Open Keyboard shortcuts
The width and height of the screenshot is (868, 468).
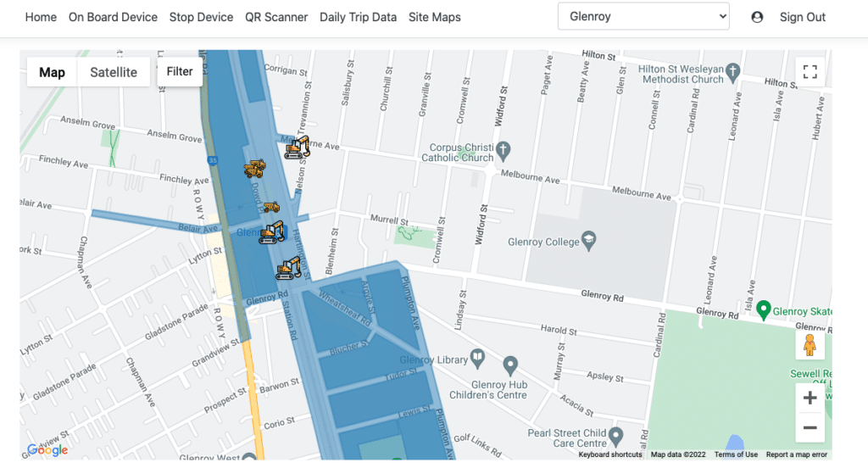pyautogui.click(x=610, y=454)
